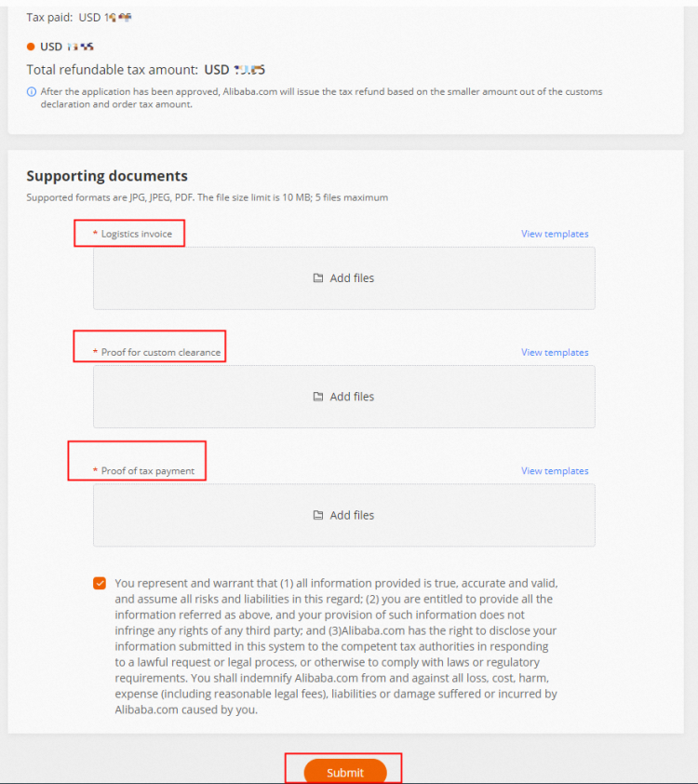Click the Total refundable tax amount line
Image resolution: width=698 pixels, height=784 pixels.
[146, 70]
